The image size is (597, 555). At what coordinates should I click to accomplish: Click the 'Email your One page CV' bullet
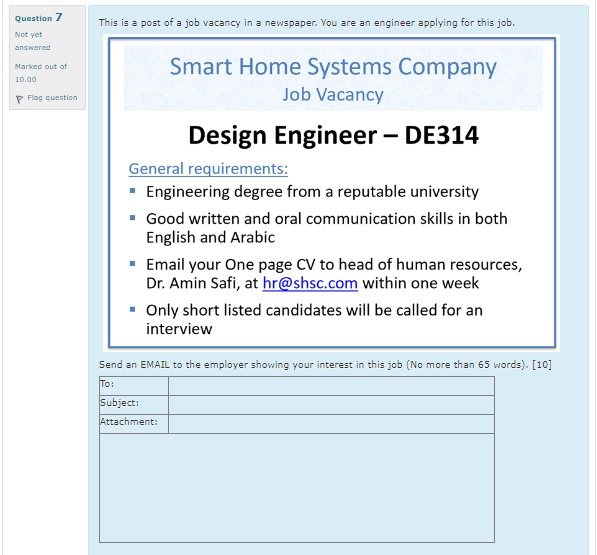[334, 274]
